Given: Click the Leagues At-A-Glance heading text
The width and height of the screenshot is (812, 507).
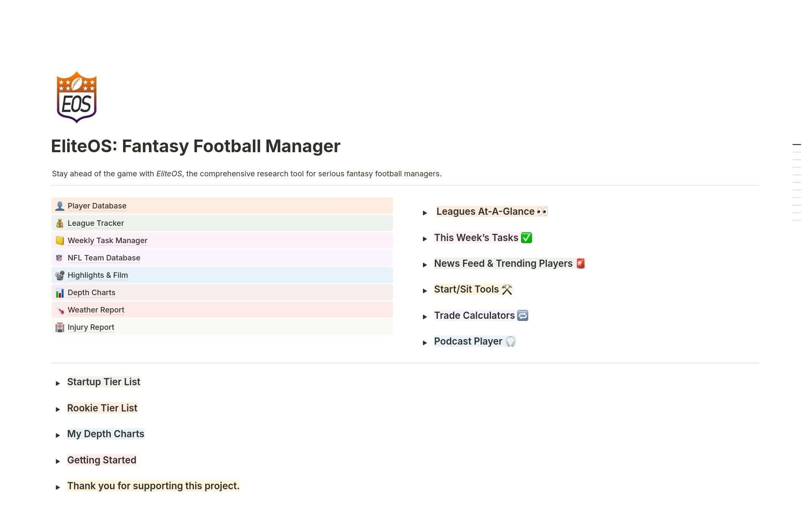Looking at the screenshot, I should (486, 211).
